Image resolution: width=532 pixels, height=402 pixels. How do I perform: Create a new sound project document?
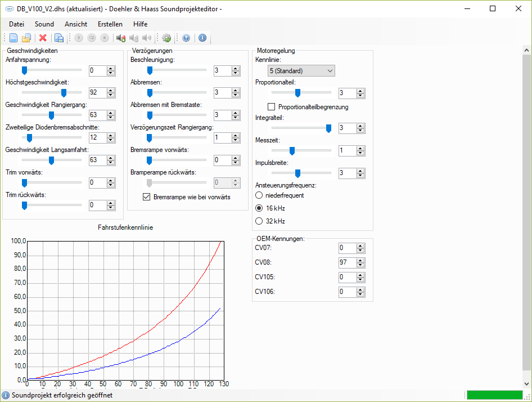[13, 38]
